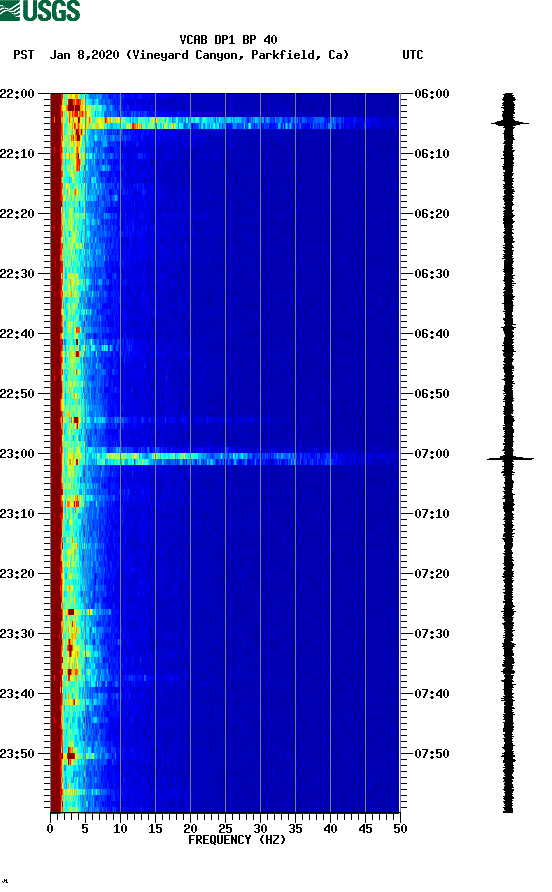Click the '23:10' PST time label
Viewport: 552px width, 892px height.
(x=17, y=514)
